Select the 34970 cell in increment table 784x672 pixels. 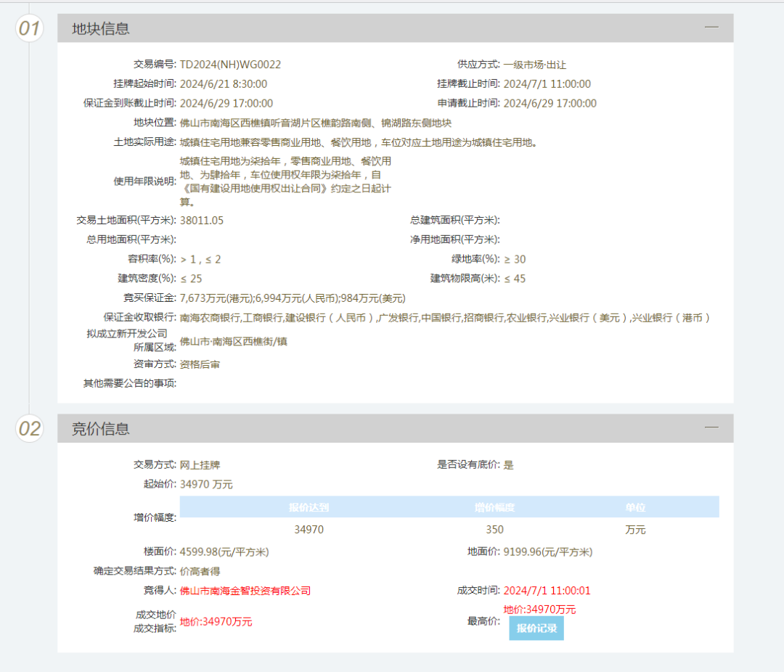pos(309,530)
